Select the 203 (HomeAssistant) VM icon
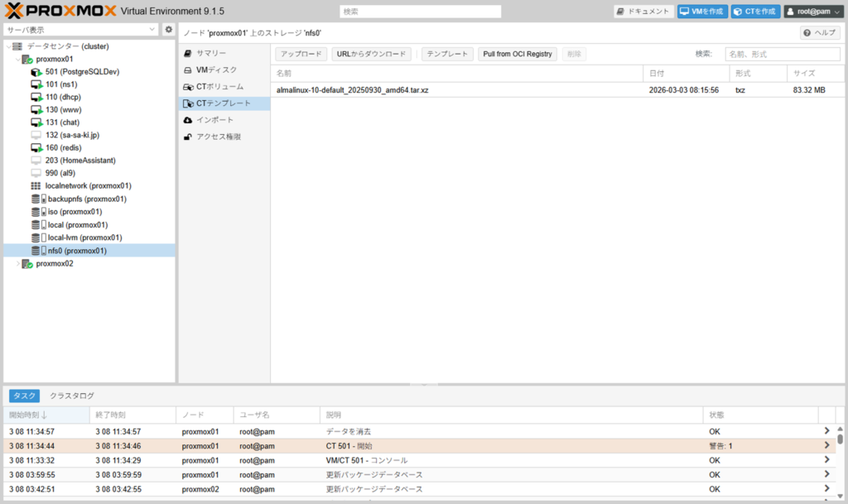This screenshot has height=504, width=848. click(x=36, y=161)
